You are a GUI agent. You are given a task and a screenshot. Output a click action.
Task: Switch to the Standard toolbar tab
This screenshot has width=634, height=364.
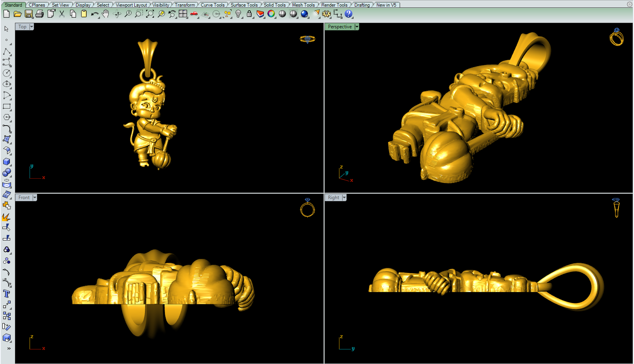tap(13, 5)
